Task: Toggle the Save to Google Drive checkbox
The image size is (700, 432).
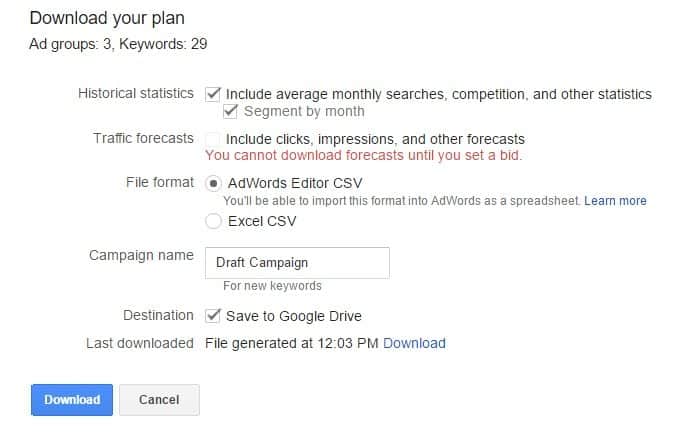Action: (213, 316)
